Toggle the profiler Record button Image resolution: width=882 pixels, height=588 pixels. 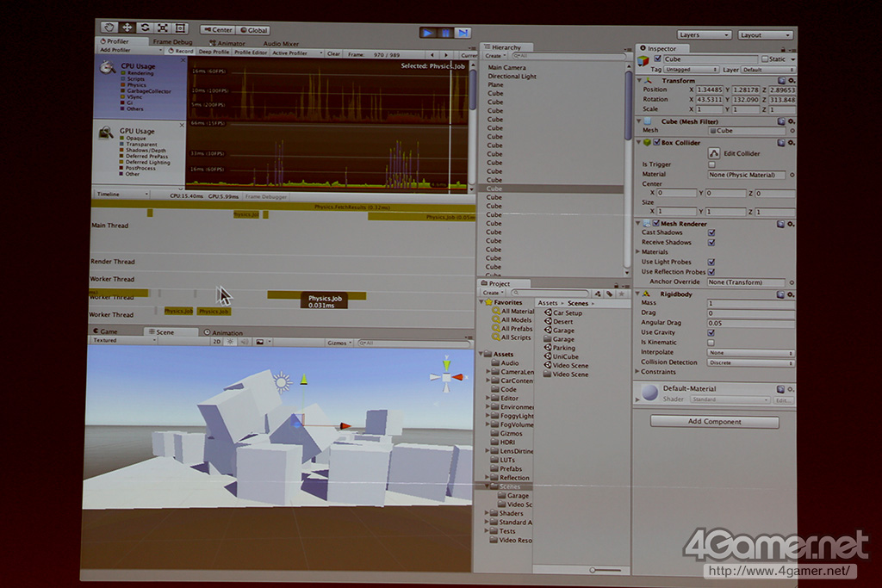pos(181,51)
